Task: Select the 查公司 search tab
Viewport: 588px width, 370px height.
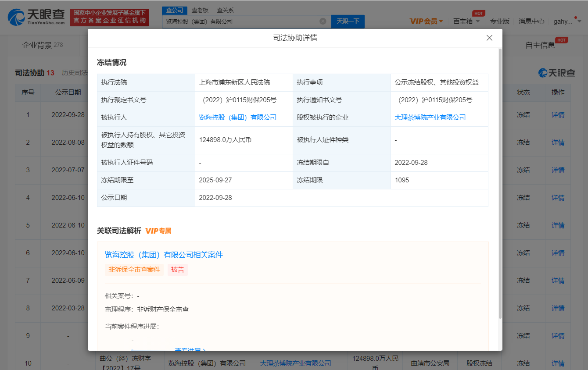Action: point(175,10)
